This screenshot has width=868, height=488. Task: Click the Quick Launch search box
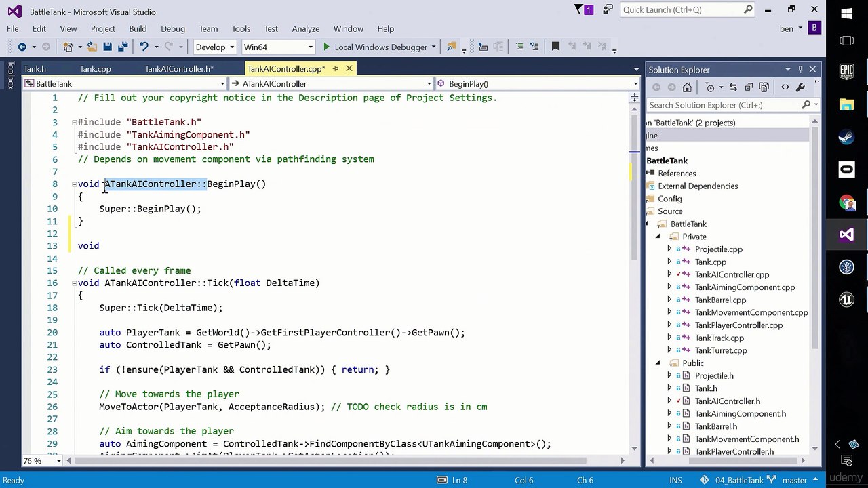[687, 9]
